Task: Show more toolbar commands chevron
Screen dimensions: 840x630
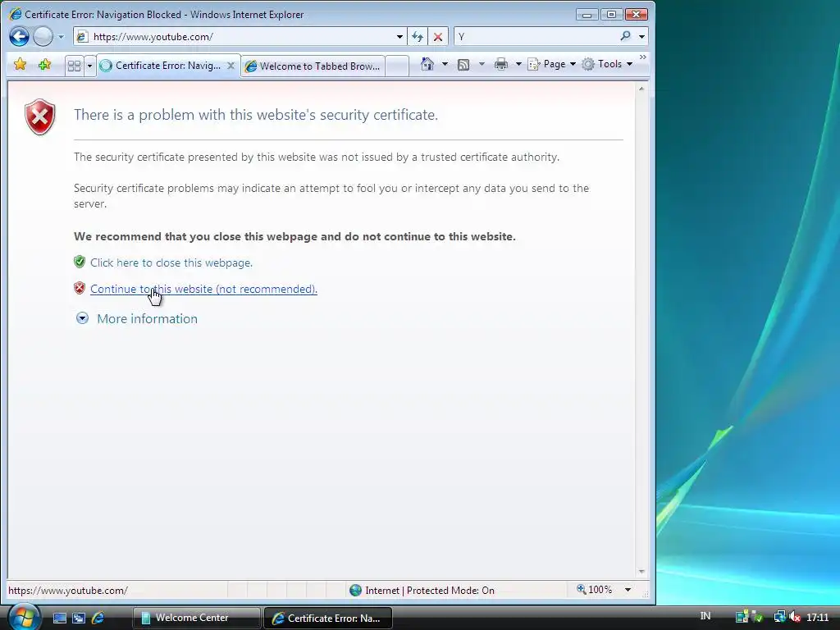Action: point(643,57)
